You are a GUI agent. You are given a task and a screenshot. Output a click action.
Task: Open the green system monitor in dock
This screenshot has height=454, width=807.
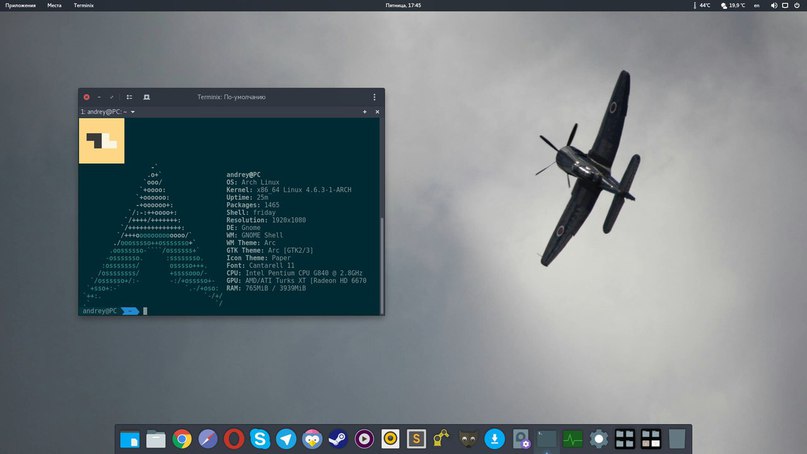pyautogui.click(x=573, y=440)
